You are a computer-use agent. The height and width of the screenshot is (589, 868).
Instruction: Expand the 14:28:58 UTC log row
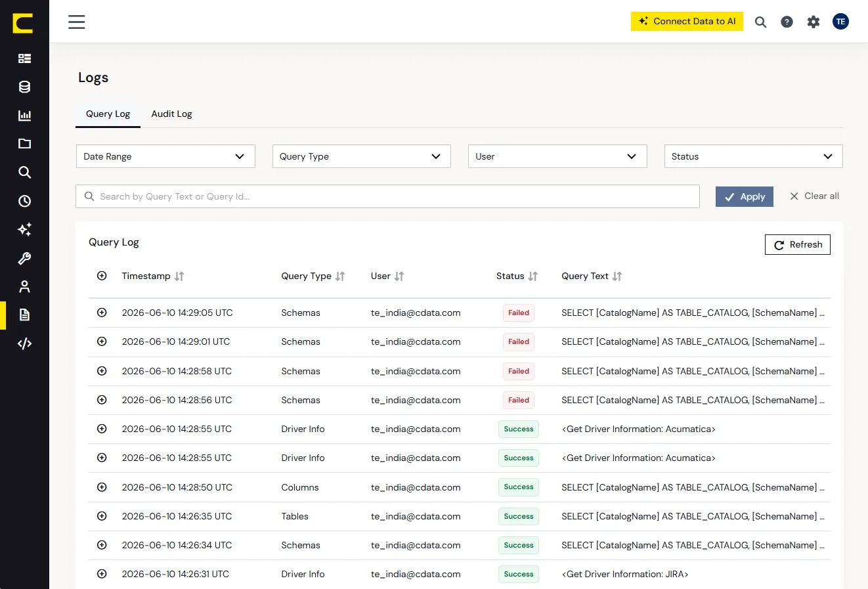coord(102,371)
